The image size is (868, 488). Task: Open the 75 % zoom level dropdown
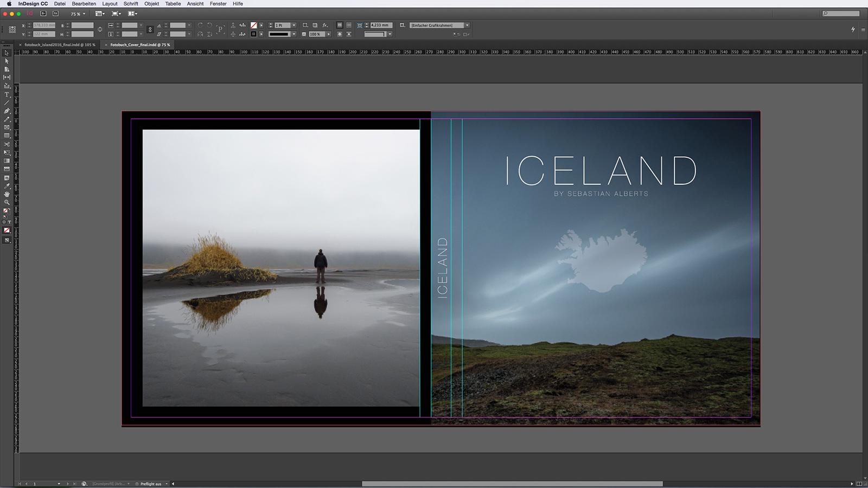tap(78, 14)
